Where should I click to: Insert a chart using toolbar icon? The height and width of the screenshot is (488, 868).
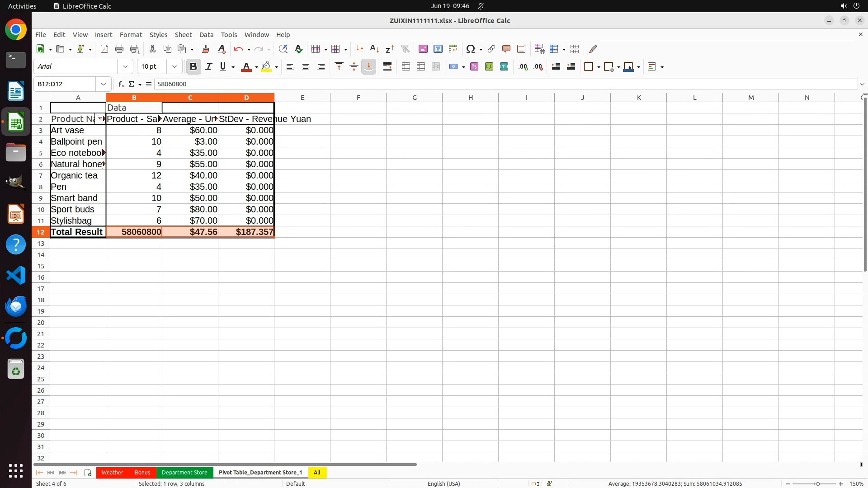[438, 49]
